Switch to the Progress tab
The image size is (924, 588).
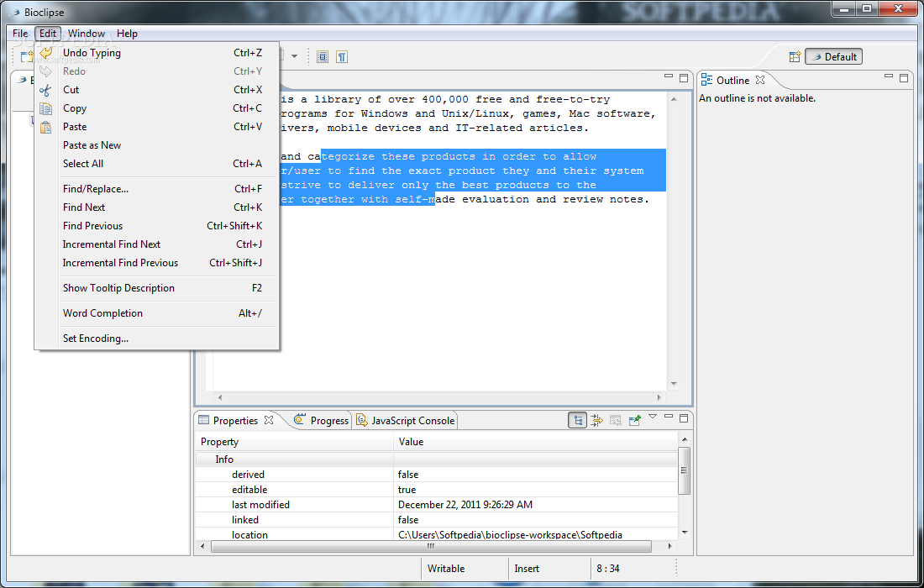322,420
